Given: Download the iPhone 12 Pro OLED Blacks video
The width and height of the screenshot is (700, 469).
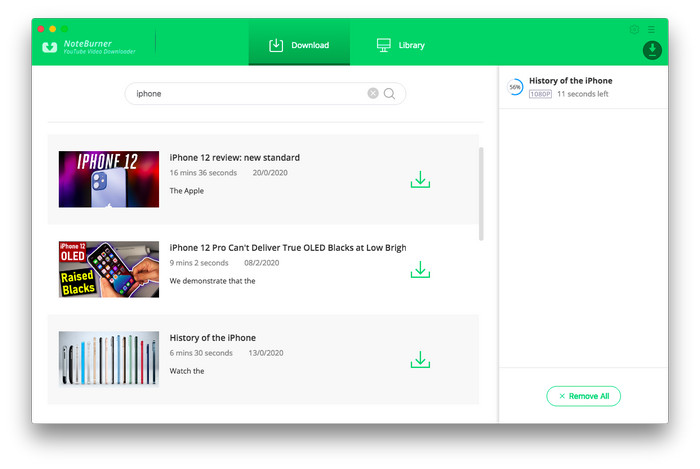Looking at the screenshot, I should (420, 270).
